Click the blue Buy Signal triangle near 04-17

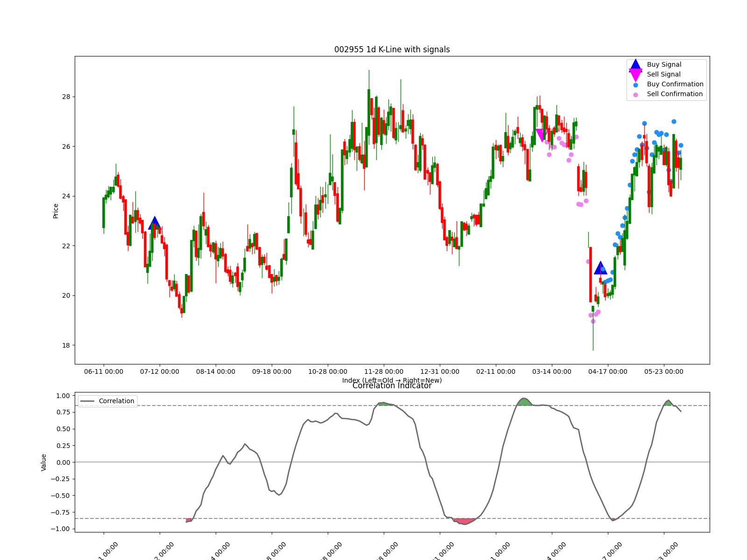[600, 268]
